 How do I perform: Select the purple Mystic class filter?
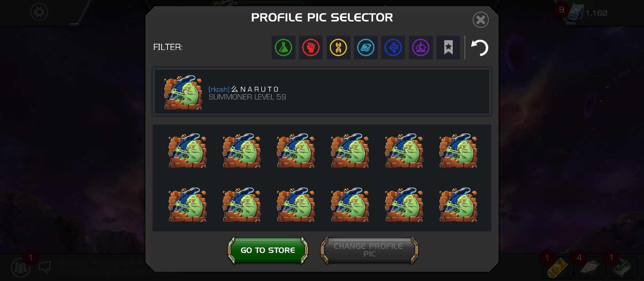421,48
